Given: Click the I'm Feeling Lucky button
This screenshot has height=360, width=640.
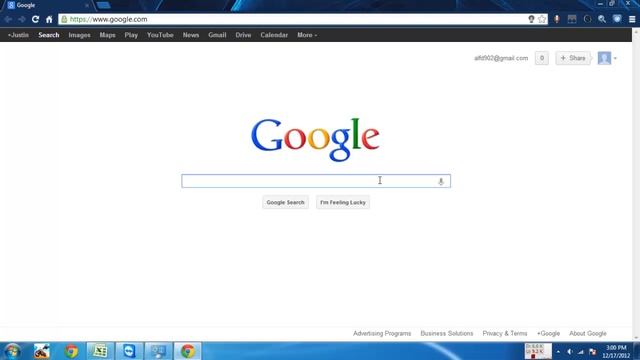Looking at the screenshot, I should [343, 202].
